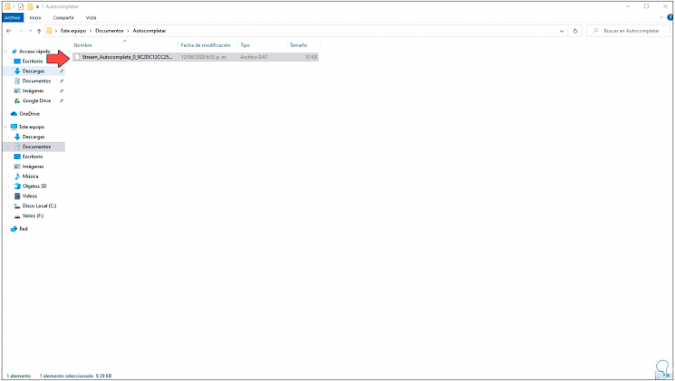Go back with the left arrow button

9,31
